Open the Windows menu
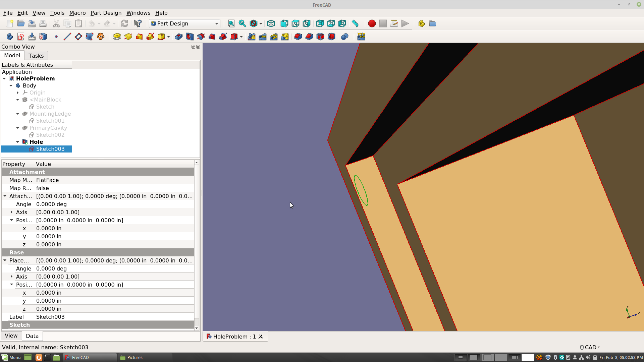Screen dimensions: 644x362 (x=138, y=13)
